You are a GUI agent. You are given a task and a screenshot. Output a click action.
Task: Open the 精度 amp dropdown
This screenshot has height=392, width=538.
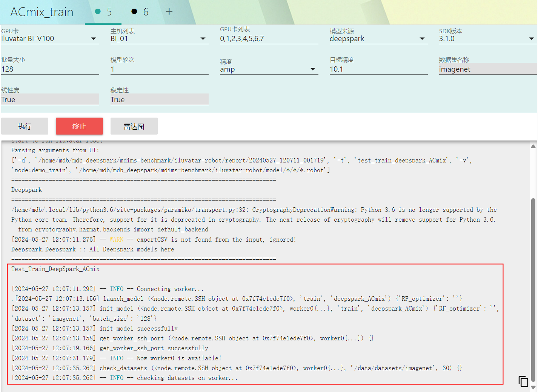[312, 69]
